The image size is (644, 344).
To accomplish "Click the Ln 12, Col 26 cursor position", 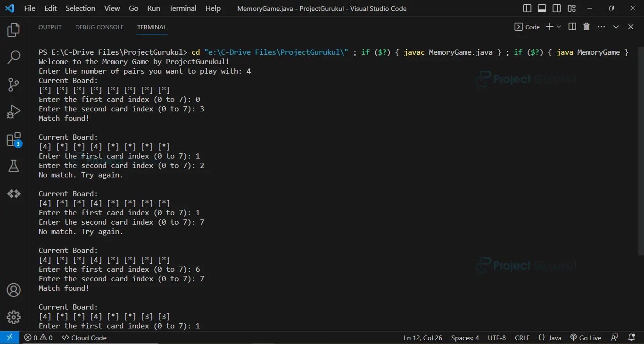I will pyautogui.click(x=423, y=338).
